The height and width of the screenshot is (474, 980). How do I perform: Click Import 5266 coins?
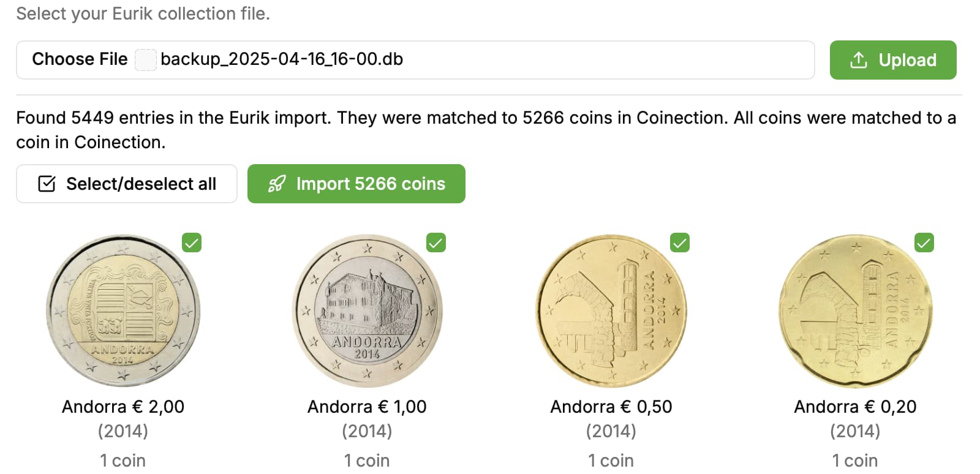pyautogui.click(x=356, y=183)
